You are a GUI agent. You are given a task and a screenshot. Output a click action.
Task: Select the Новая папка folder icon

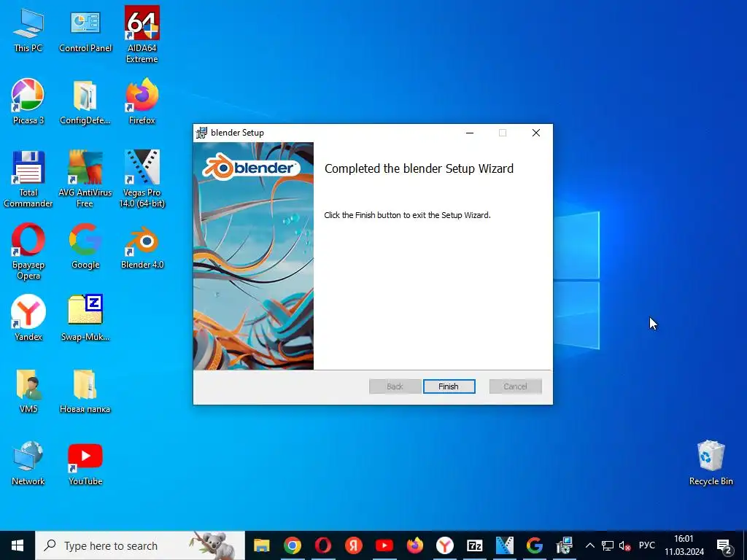click(85, 391)
